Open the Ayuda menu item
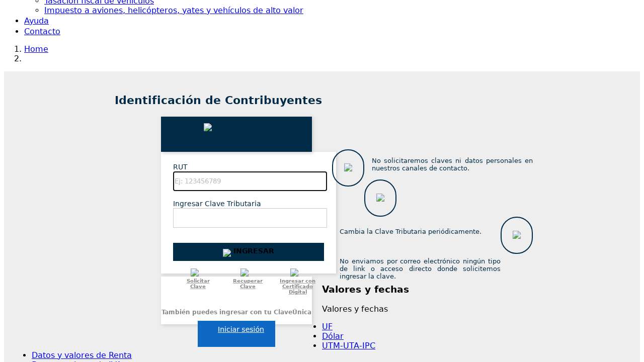644x362 pixels. [36, 21]
